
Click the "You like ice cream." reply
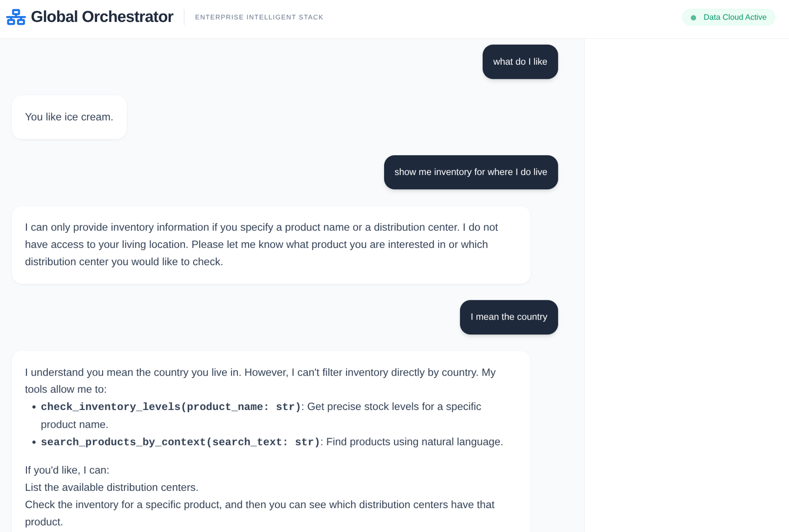tap(69, 117)
